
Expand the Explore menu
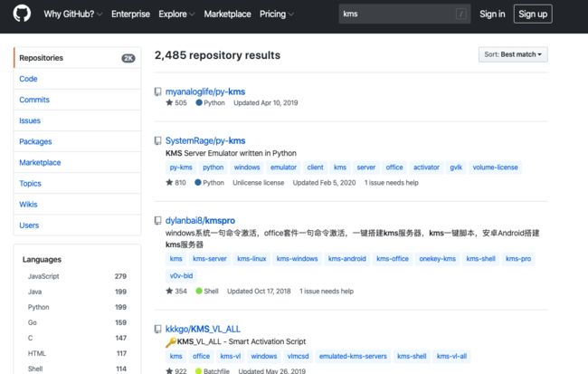point(176,14)
